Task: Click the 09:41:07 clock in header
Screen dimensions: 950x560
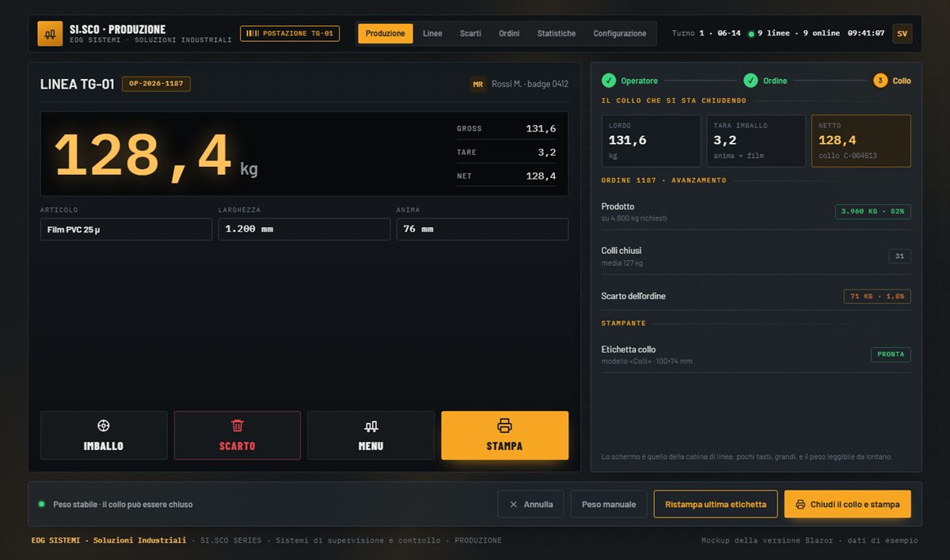Action: (866, 34)
